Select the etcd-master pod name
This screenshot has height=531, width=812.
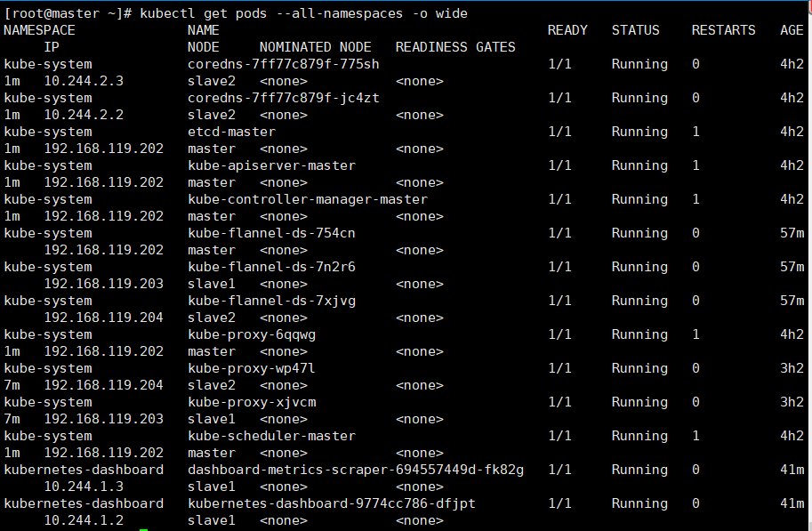click(231, 132)
